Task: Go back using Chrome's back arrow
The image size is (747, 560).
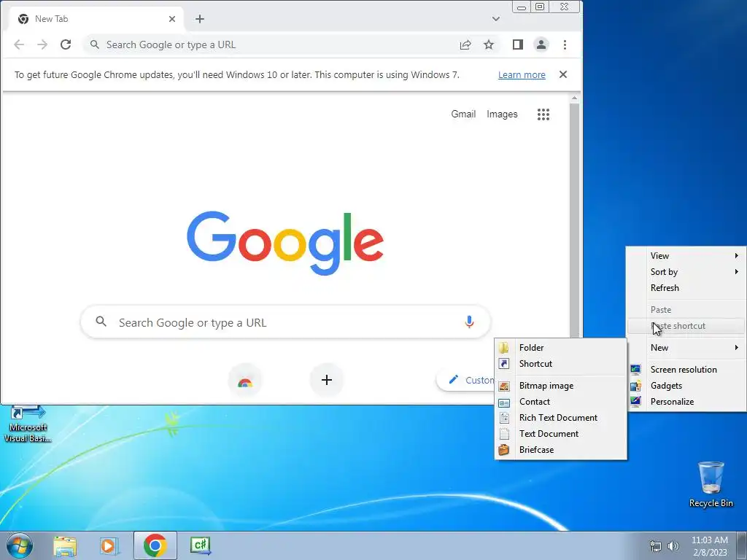Action: 19,44
